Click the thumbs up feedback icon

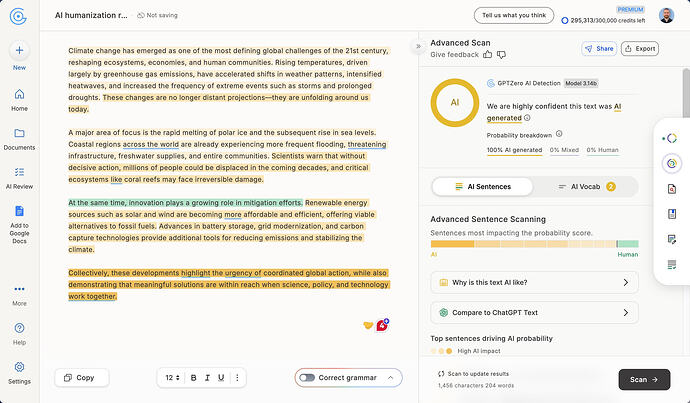coord(487,55)
